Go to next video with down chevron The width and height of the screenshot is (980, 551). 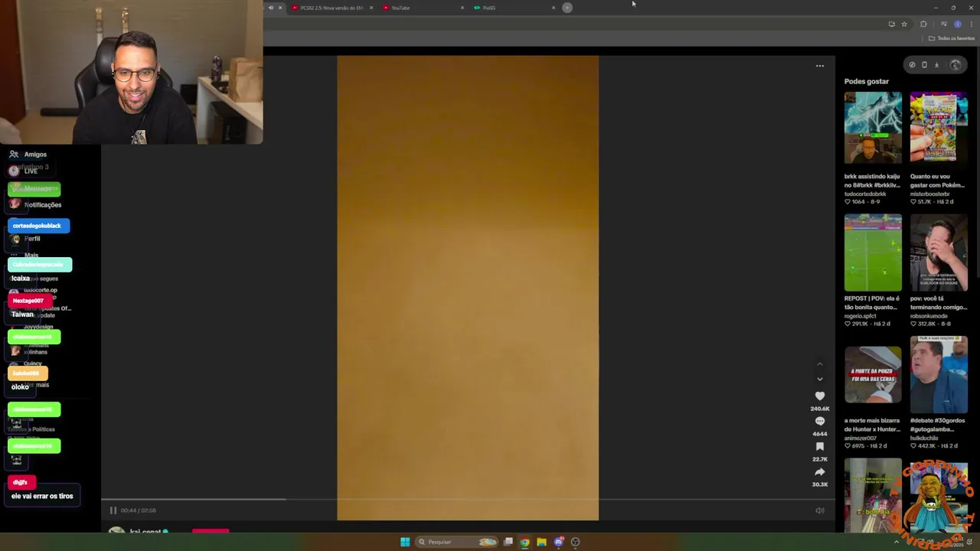click(x=820, y=379)
